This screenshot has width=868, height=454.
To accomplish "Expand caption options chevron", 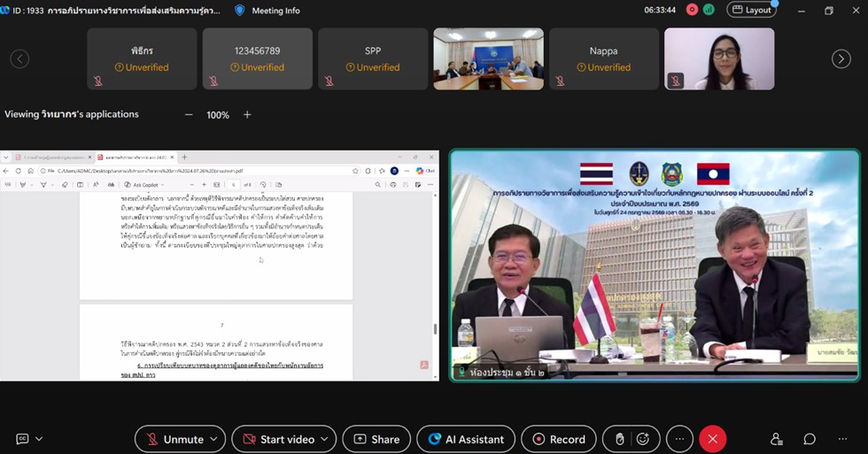I will click(x=39, y=439).
